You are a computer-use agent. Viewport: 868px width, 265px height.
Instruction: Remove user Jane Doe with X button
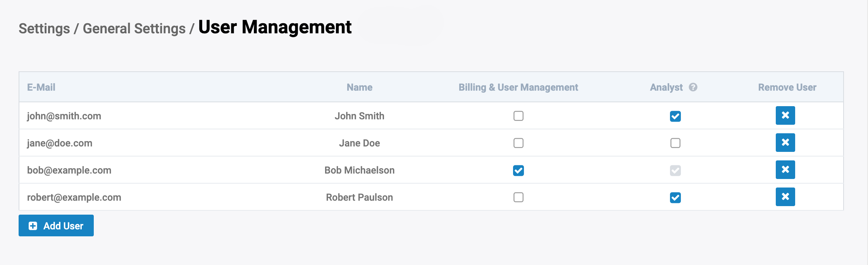[x=785, y=143]
